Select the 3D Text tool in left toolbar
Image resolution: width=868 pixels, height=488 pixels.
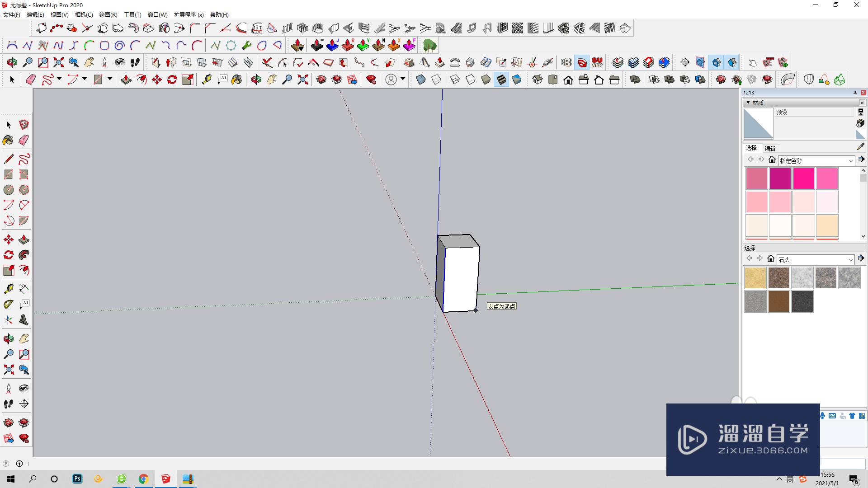[24, 320]
